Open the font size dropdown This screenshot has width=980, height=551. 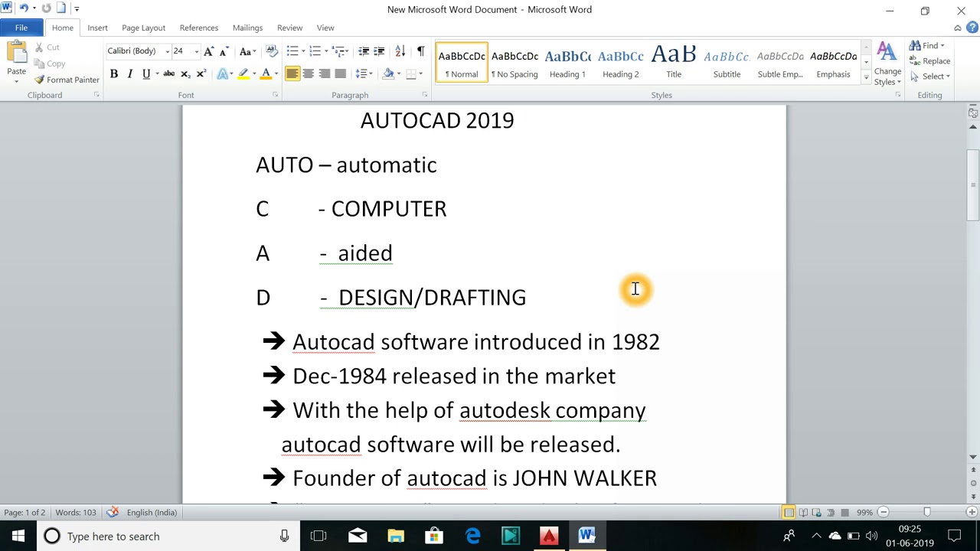pyautogui.click(x=196, y=51)
